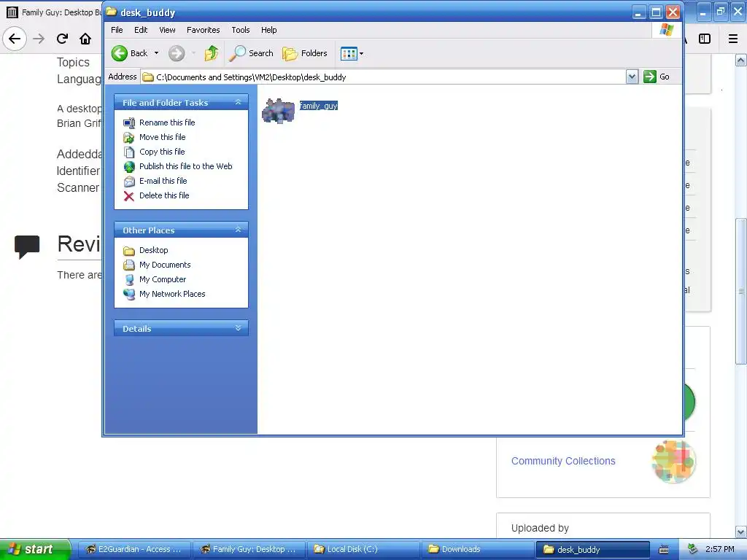Toggle the browser sidebar icon
The width and height of the screenshot is (747, 560).
point(705,39)
